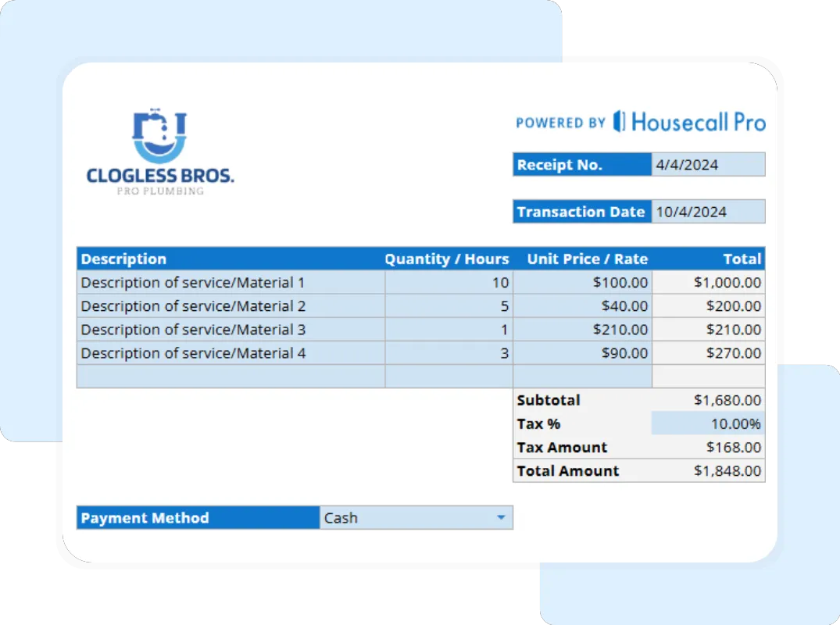840x625 pixels.
Task: Select the Receipt No. value cell showing 4/4/2024
Action: [x=707, y=164]
